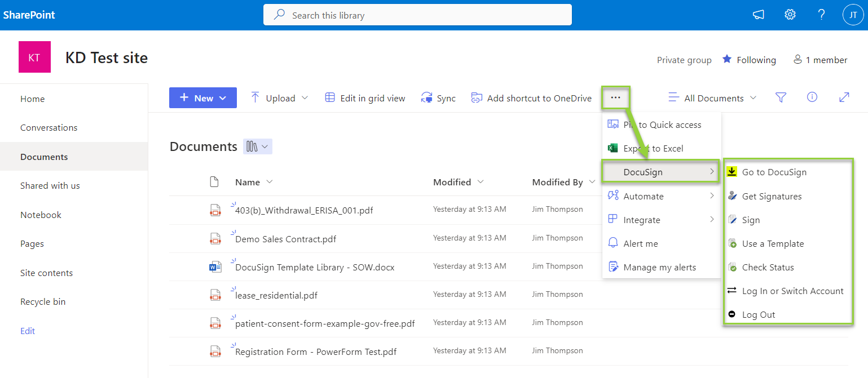The width and height of the screenshot is (868, 378).
Task: Select the file icon column header
Action: pyautogui.click(x=214, y=181)
